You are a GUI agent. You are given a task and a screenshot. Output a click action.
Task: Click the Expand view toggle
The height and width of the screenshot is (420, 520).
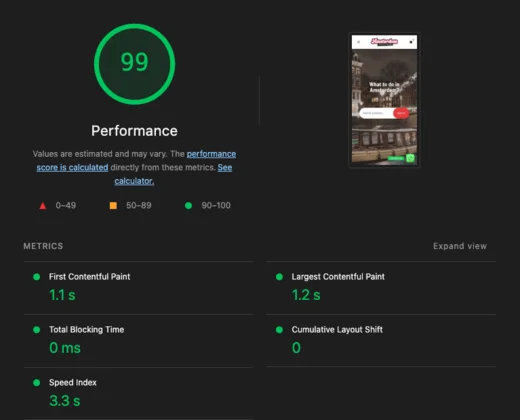[460, 246]
